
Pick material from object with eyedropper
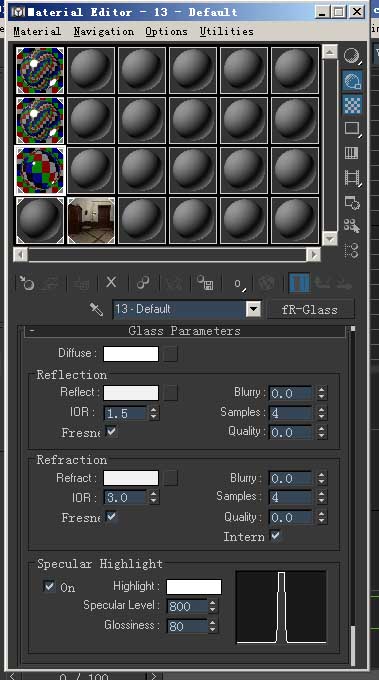[x=96, y=310]
